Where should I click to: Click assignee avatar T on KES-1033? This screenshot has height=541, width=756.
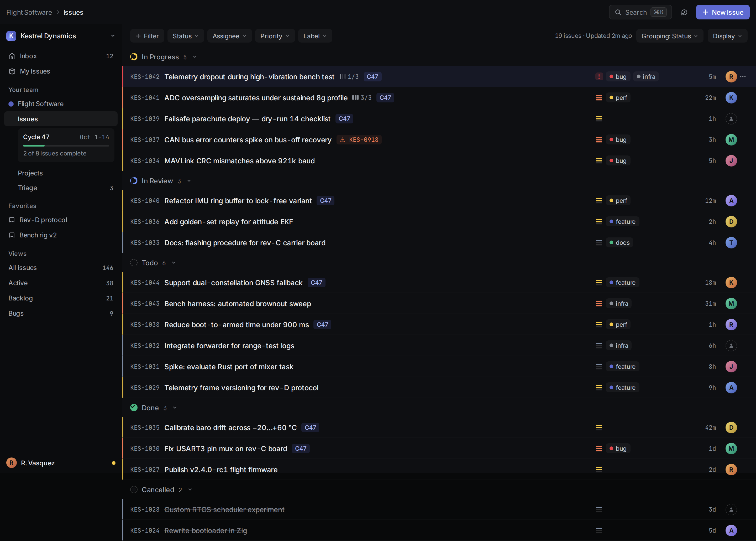click(731, 242)
